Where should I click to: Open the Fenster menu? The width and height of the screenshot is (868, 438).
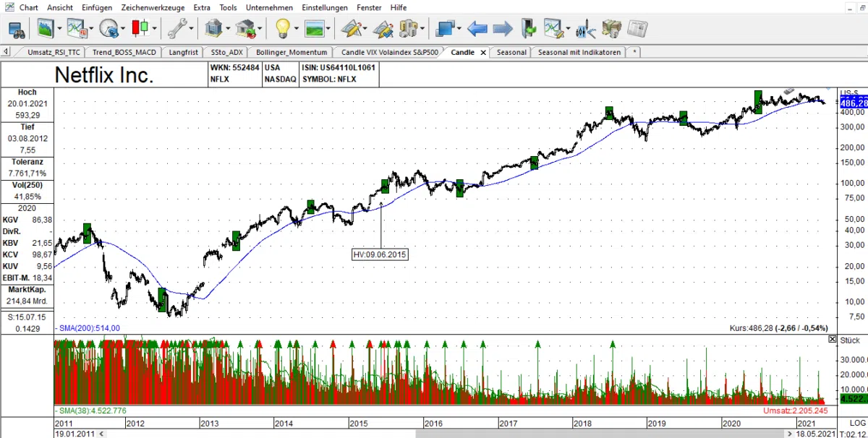click(x=370, y=7)
